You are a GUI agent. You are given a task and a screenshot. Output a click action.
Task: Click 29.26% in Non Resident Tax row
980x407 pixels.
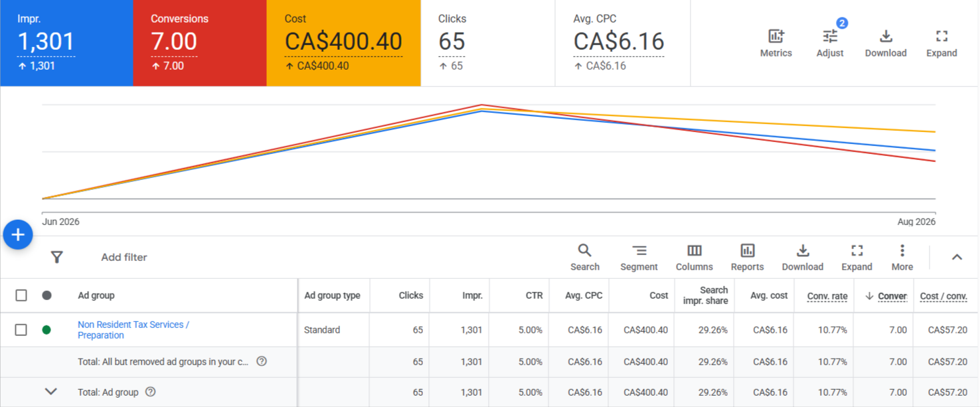[712, 329]
